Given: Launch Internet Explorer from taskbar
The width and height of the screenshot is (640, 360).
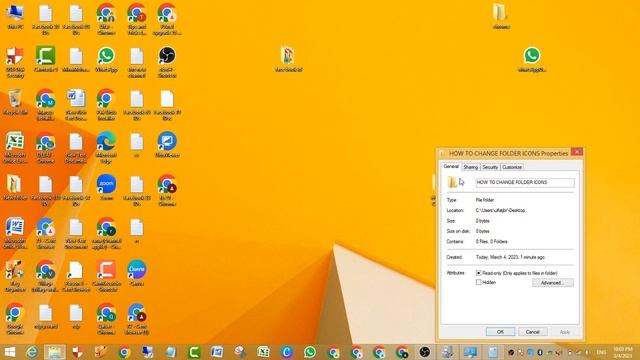Looking at the screenshot, I should pyautogui.click(x=32, y=352).
